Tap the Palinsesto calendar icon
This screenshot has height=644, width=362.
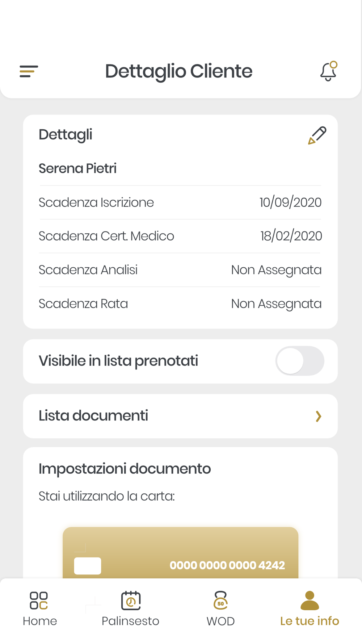(x=131, y=600)
